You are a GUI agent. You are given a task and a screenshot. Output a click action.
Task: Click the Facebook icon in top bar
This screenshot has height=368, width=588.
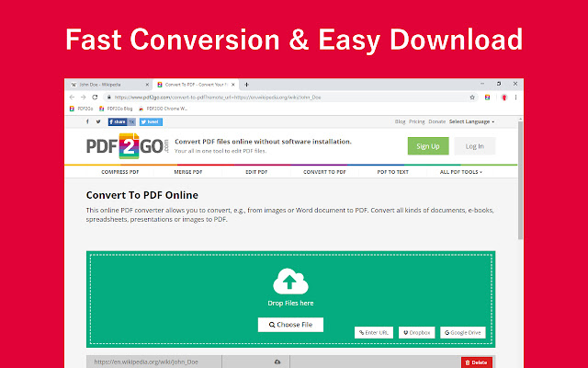87,121
